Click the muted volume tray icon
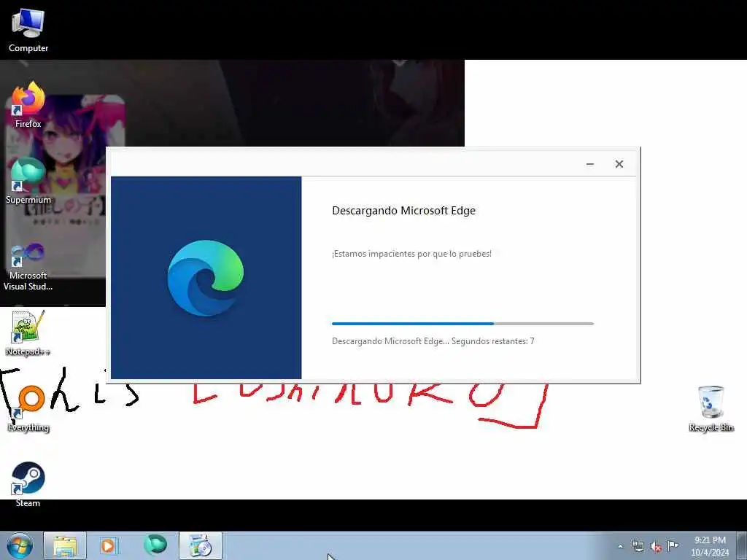The width and height of the screenshot is (747, 560). pyautogui.click(x=656, y=546)
